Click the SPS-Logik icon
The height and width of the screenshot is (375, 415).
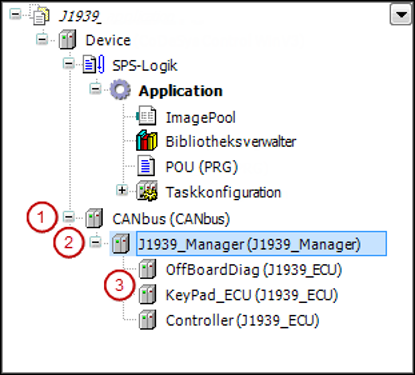(x=94, y=65)
